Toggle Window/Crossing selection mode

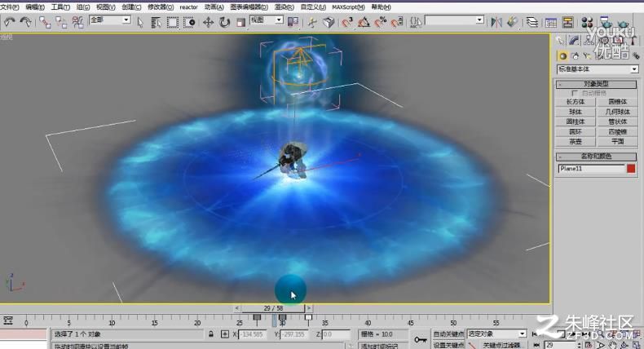coord(189,23)
